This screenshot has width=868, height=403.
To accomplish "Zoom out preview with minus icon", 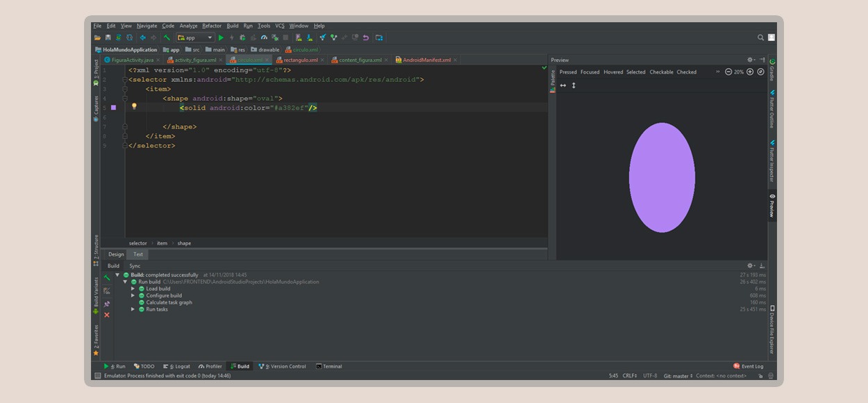I will [x=728, y=72].
